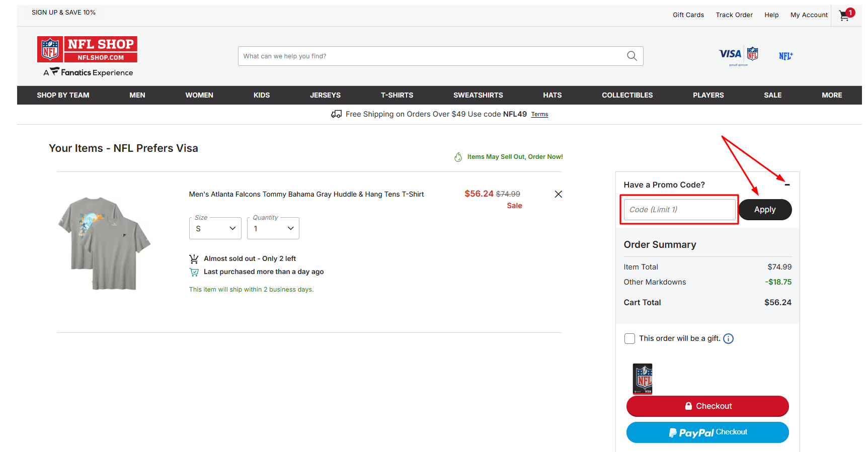Open the free shipping Terms link
The width and height of the screenshot is (868, 452).
[539, 114]
